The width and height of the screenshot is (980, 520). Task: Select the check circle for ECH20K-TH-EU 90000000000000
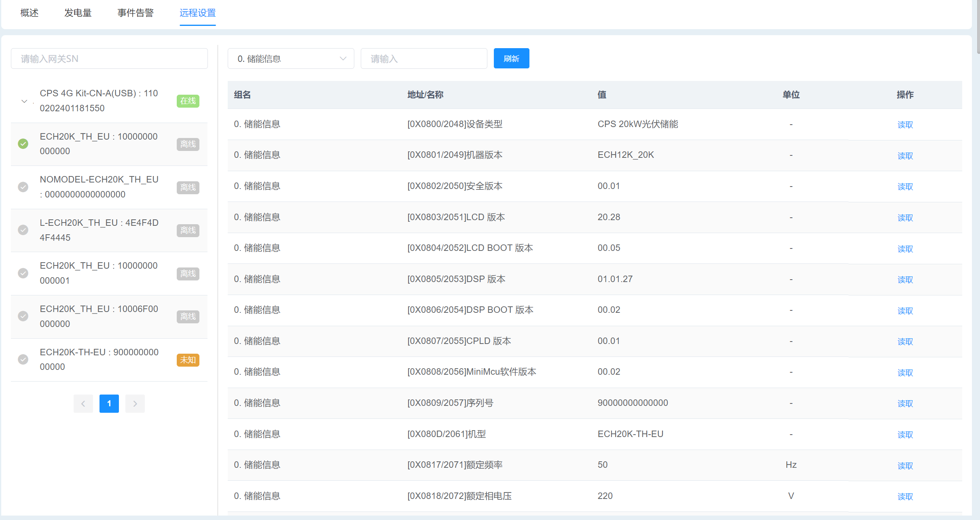[23, 359]
